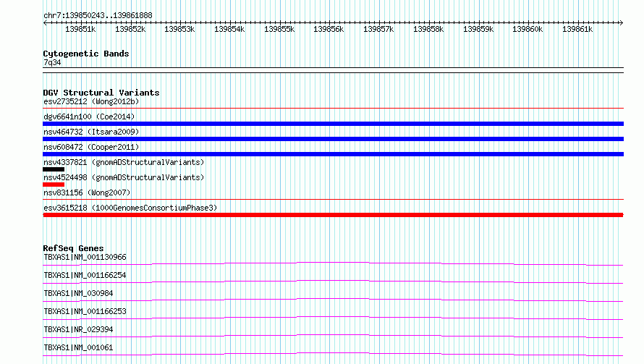Click the short black nsv4337821 bar

54,169
